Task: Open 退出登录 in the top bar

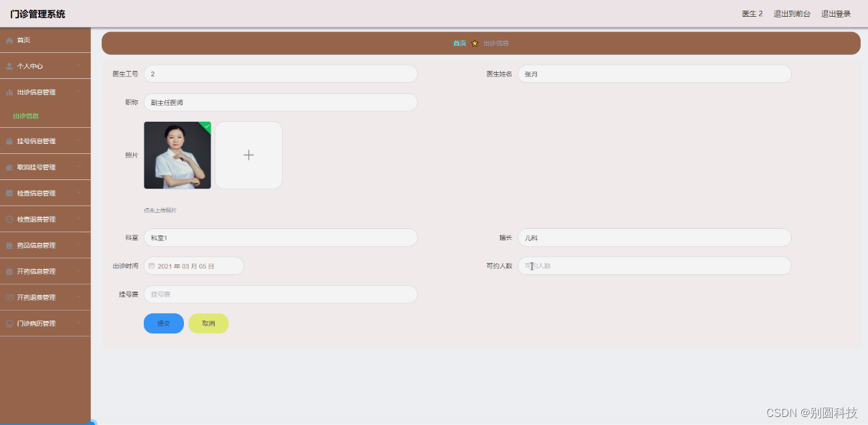Action: [836, 13]
